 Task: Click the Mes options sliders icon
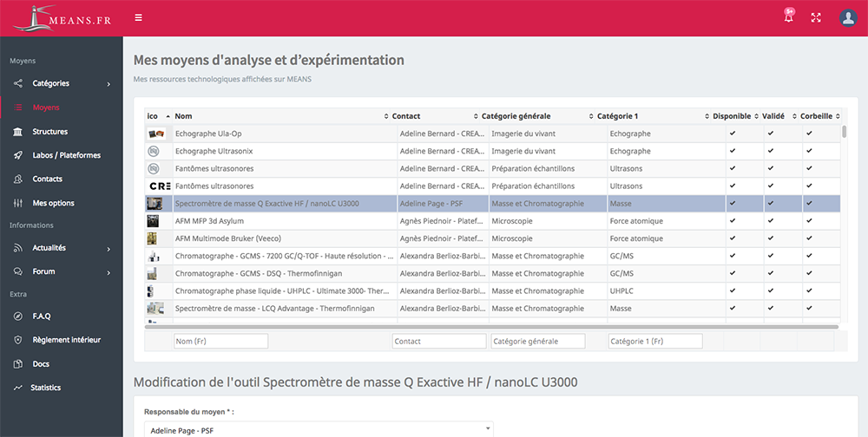18,203
